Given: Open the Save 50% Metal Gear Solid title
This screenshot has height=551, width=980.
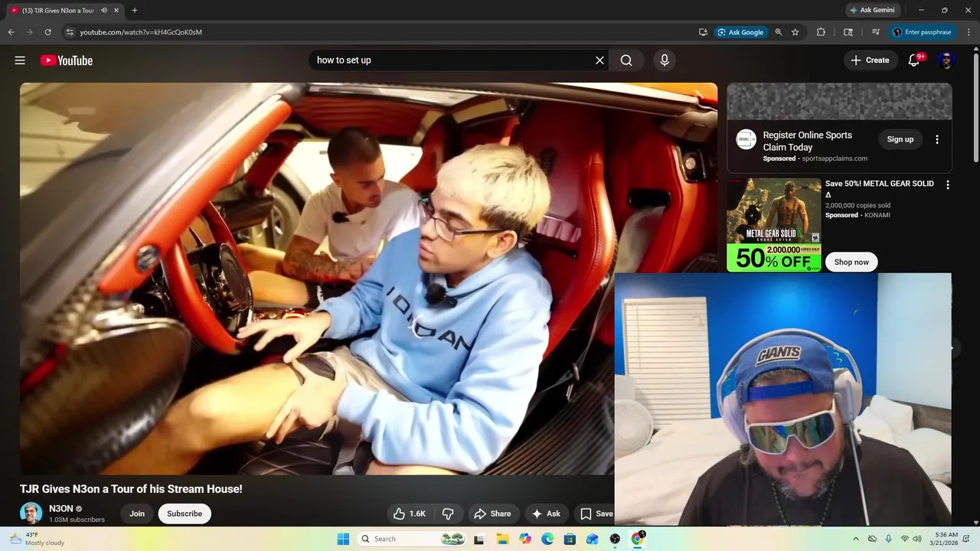Looking at the screenshot, I should click(x=880, y=189).
